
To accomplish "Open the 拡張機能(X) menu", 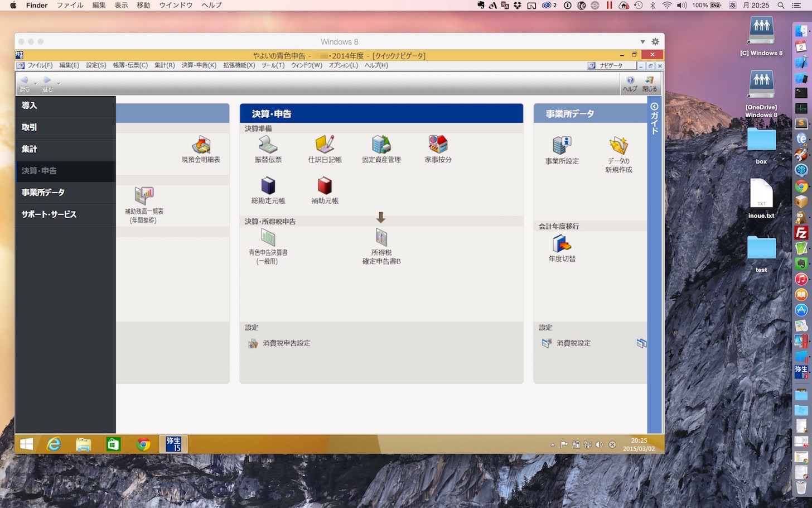I will 239,65.
